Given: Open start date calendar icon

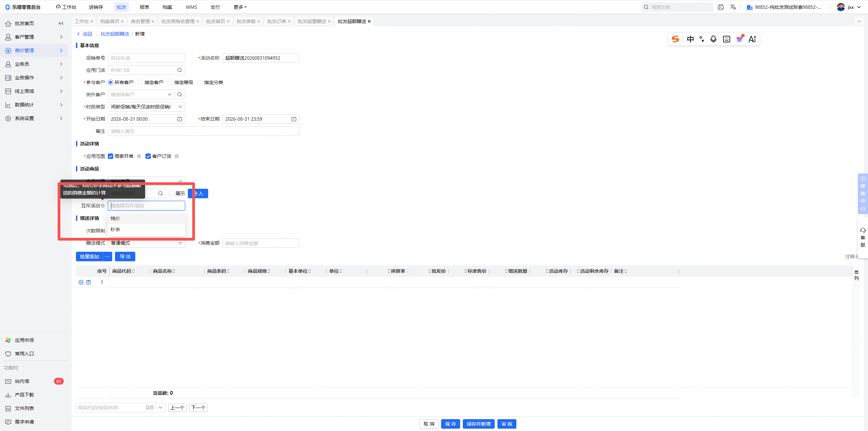Looking at the screenshot, I should click(180, 119).
